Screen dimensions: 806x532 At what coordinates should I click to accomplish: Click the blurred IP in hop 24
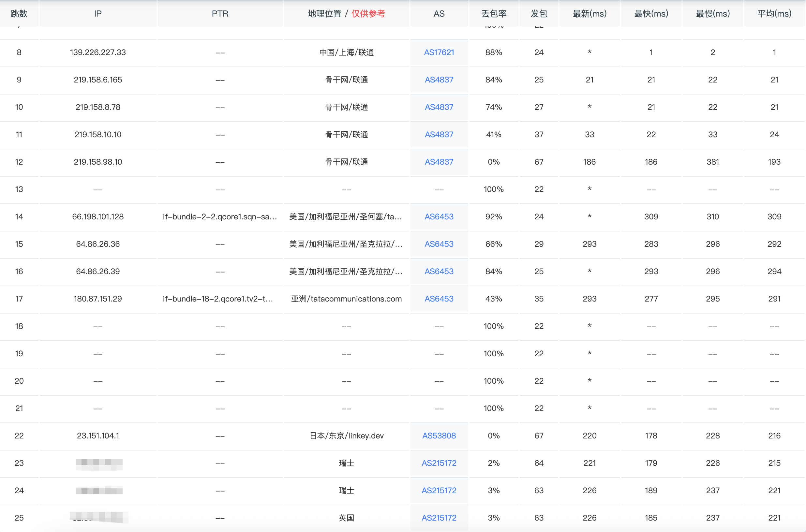[x=99, y=491]
